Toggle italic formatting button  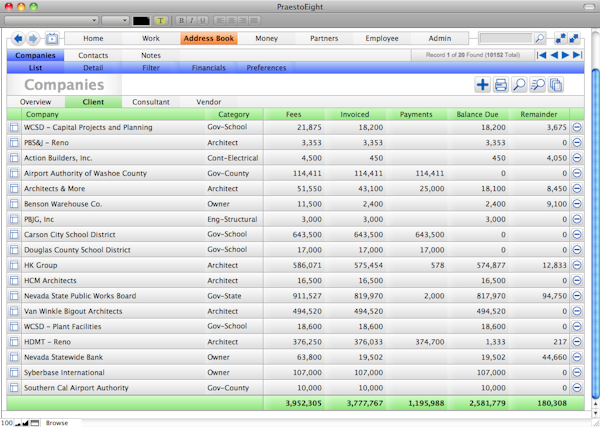pyautogui.click(x=192, y=20)
